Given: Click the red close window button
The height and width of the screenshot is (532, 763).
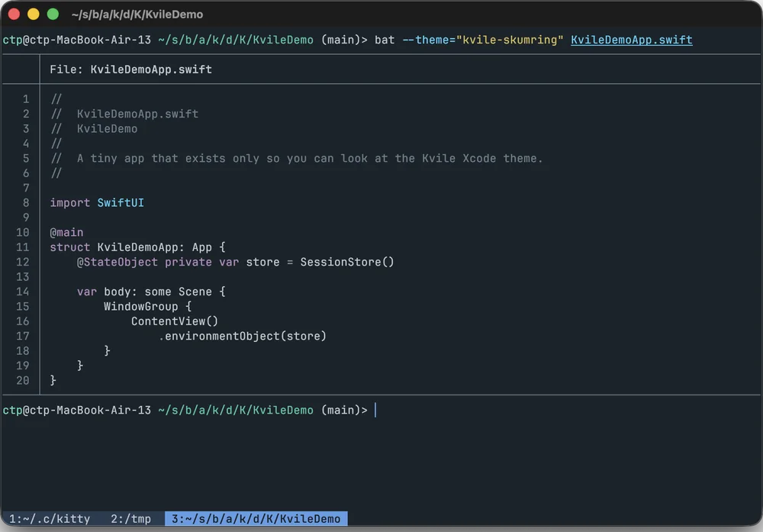Looking at the screenshot, I should coord(14,14).
